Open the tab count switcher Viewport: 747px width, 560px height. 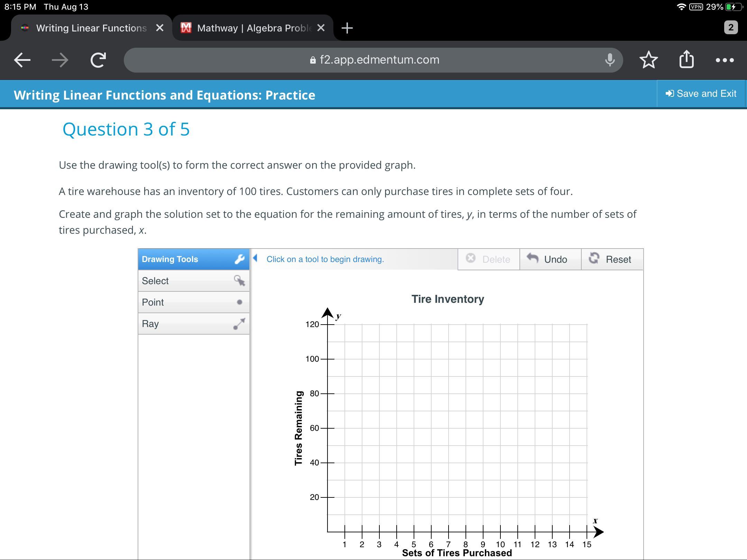pos(730,27)
